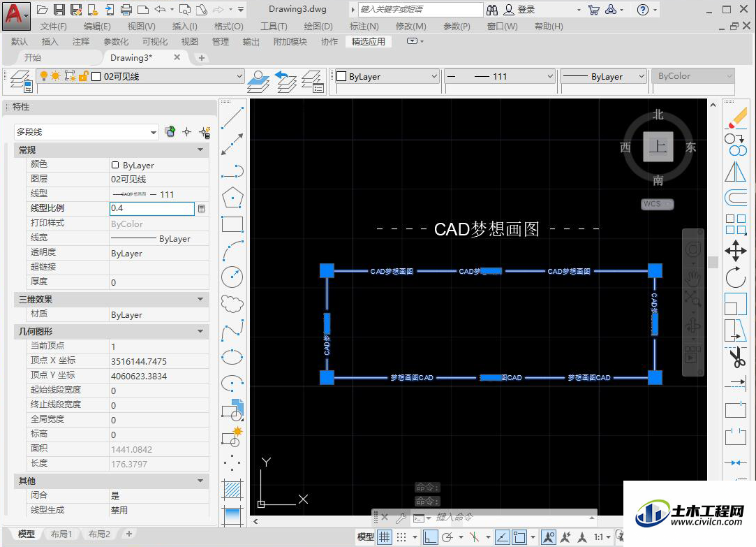
Task: Toggle the PICKADD icon in properties
Action: point(170,131)
